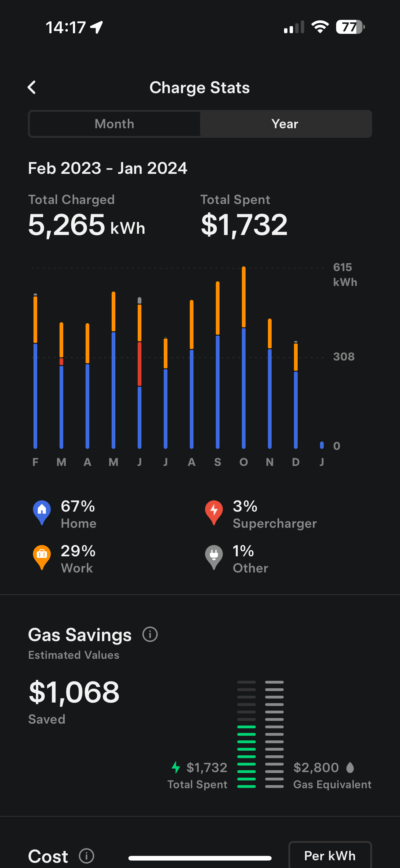400x868 pixels.
Task: Select the Year tab
Action: pyautogui.click(x=285, y=124)
